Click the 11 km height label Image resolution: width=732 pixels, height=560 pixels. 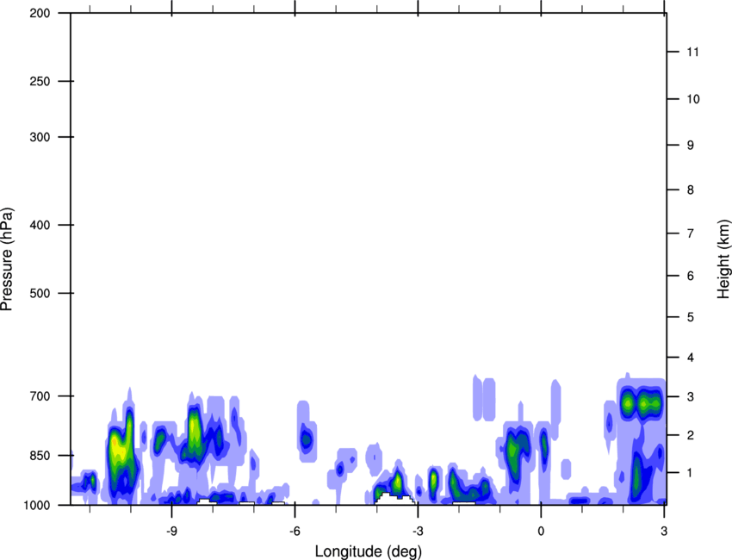tap(692, 52)
